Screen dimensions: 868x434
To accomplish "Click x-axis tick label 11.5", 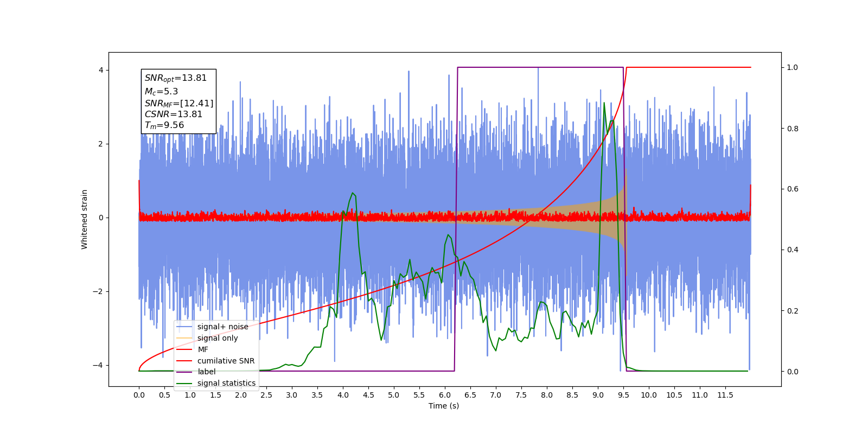I will 725,395.
